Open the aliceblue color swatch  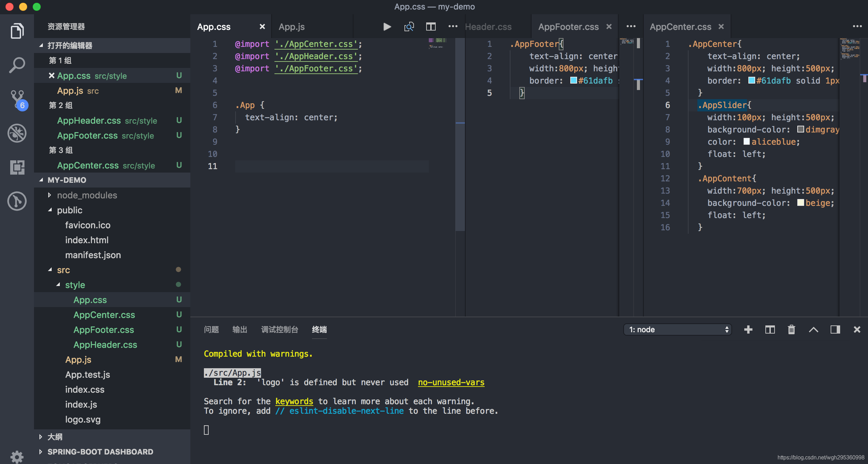coord(747,142)
